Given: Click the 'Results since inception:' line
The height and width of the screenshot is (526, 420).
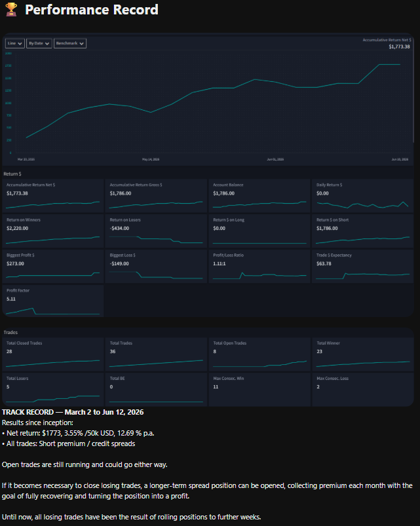Looking at the screenshot, I should point(37,423).
